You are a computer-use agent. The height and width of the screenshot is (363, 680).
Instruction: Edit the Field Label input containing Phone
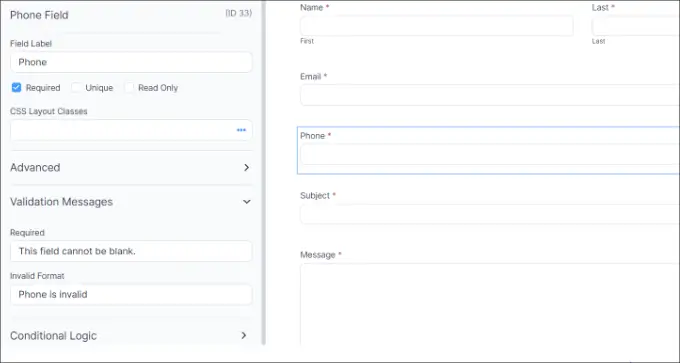131,62
